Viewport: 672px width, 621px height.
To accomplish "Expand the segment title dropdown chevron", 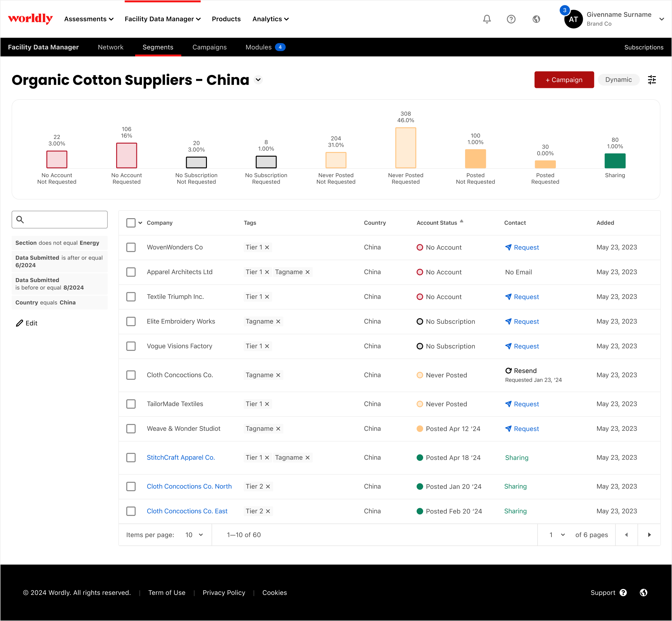I will click(258, 80).
